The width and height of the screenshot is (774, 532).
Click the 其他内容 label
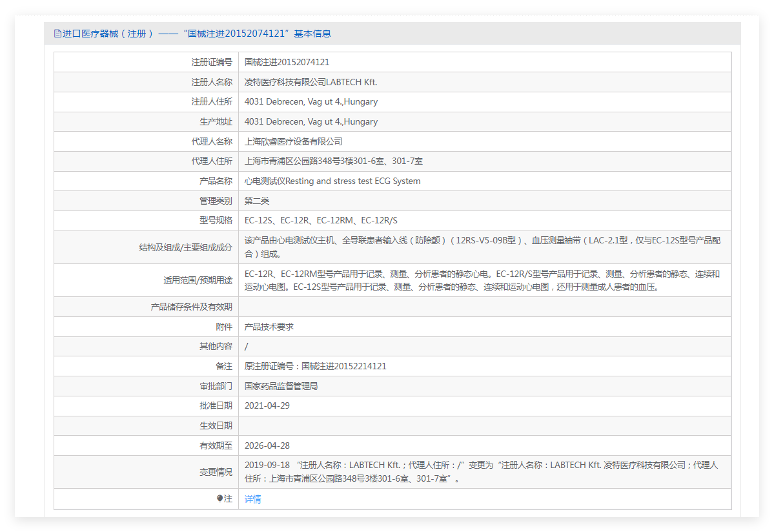[216, 347]
